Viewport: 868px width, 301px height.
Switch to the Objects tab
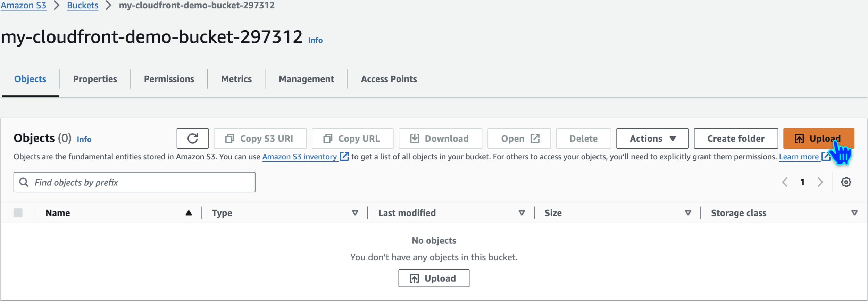tap(30, 79)
